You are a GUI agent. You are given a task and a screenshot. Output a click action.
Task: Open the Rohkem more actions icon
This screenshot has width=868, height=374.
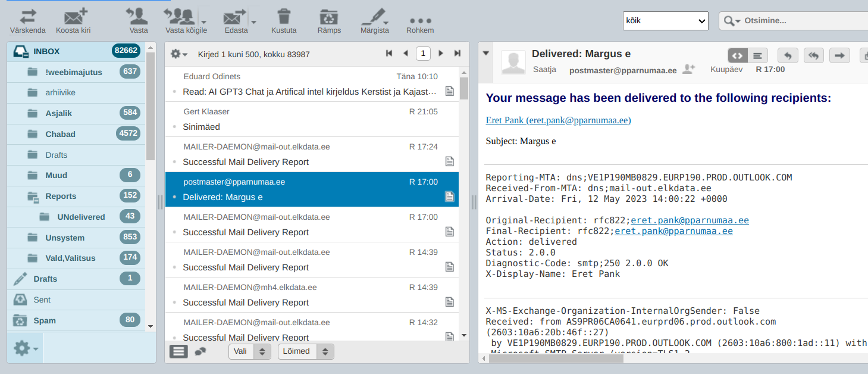pos(420,20)
